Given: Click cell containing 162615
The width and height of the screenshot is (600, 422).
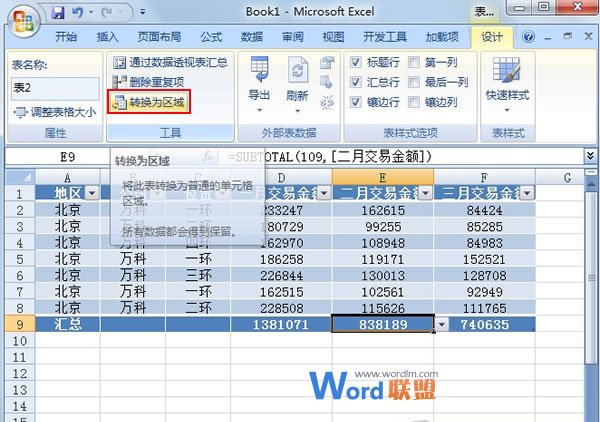Looking at the screenshot, I should click(x=383, y=210).
